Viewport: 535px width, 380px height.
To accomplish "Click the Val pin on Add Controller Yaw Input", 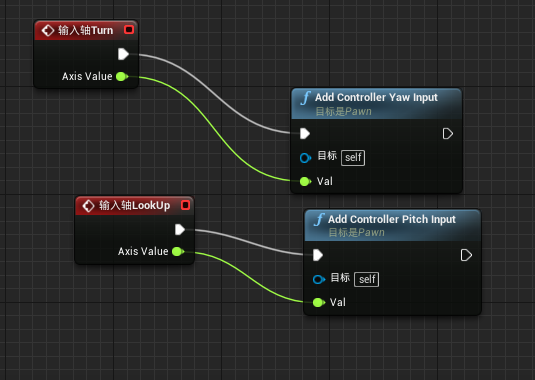I will (x=305, y=181).
